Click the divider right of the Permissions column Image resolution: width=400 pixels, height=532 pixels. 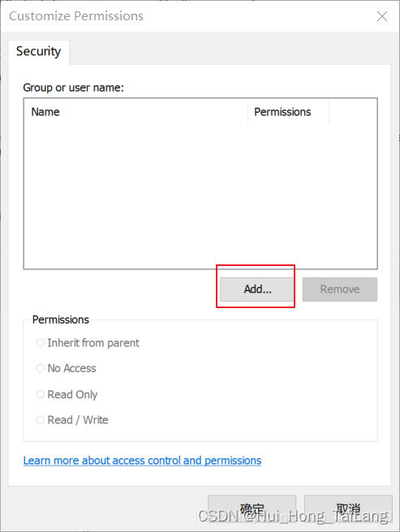pos(329,112)
